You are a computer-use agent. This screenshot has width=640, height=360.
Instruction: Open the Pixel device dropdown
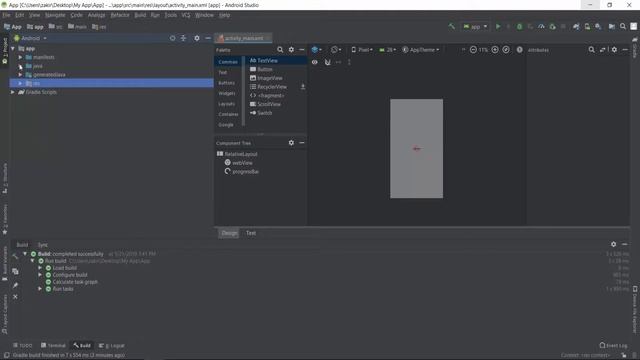point(362,50)
